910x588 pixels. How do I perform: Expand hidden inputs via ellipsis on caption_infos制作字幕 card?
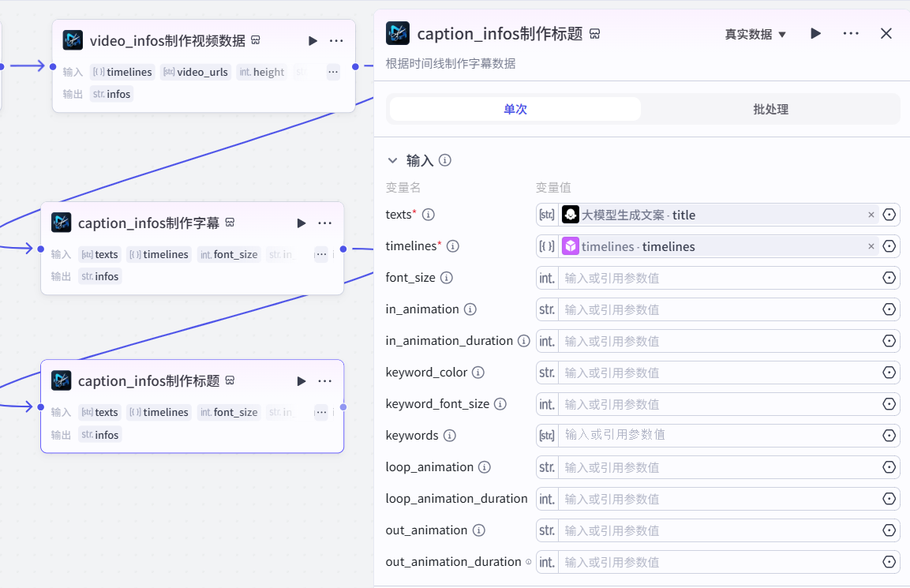320,254
